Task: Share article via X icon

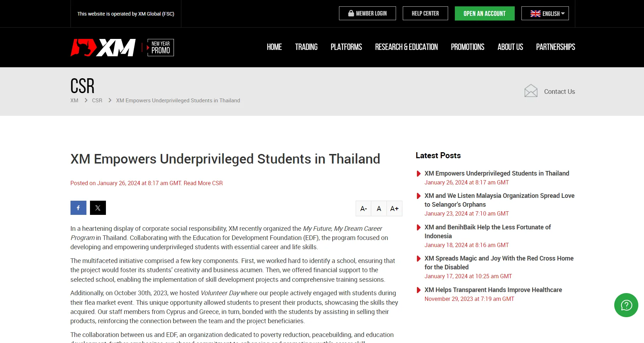Action: point(98,208)
